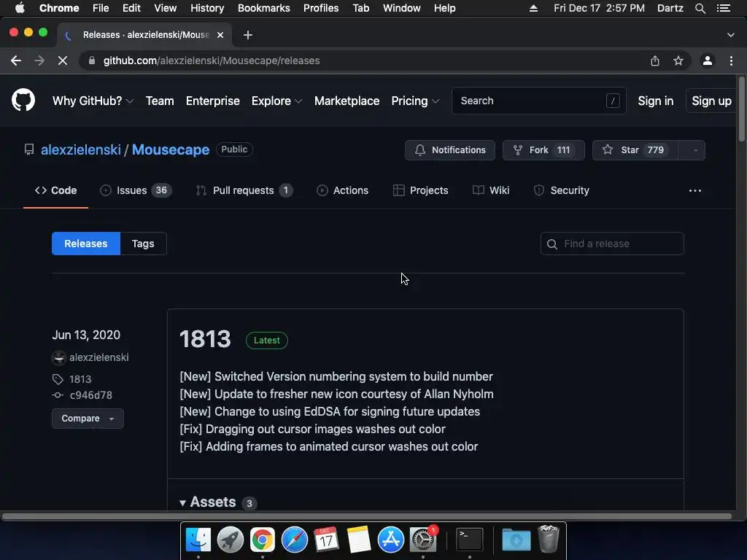
Task: Open System Preferences from the dock
Action: click(423, 540)
